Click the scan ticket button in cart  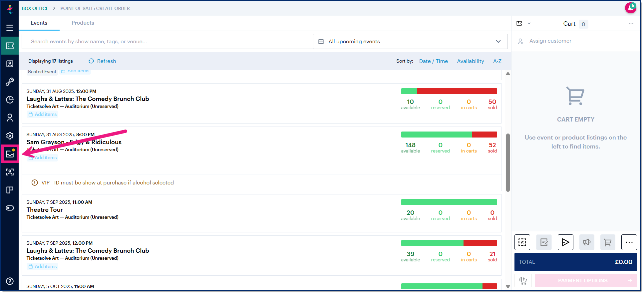(522, 242)
